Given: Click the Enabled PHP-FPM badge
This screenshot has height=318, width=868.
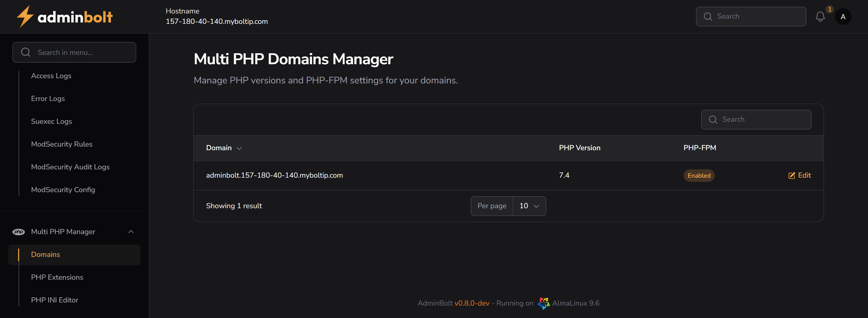Looking at the screenshot, I should [699, 175].
